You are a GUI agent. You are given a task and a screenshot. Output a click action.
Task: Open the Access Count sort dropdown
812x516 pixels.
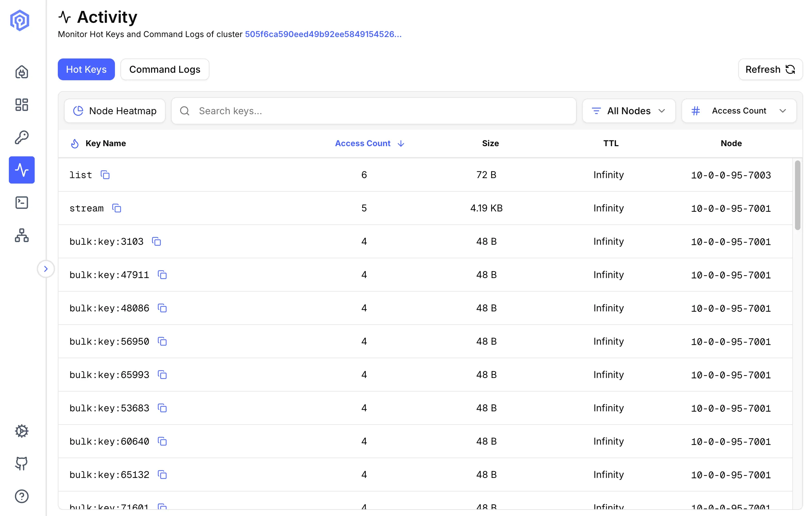click(x=739, y=111)
